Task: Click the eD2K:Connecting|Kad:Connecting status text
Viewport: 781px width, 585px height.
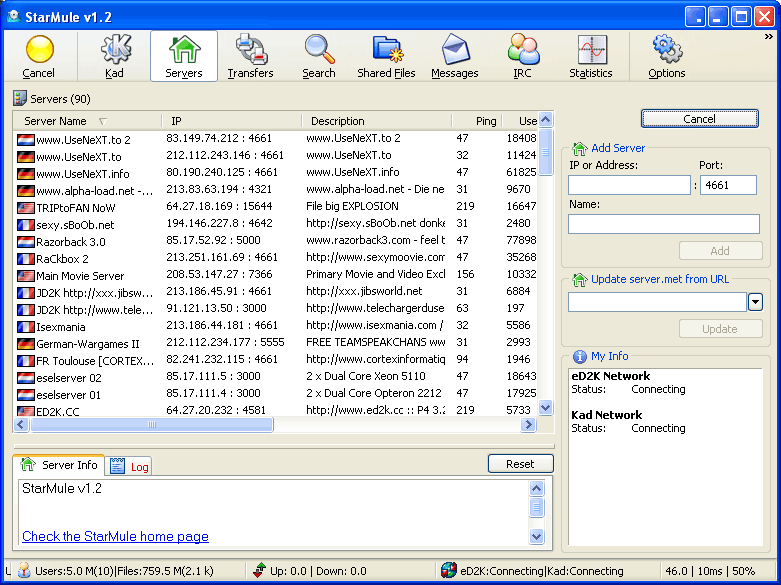Action: [541, 571]
